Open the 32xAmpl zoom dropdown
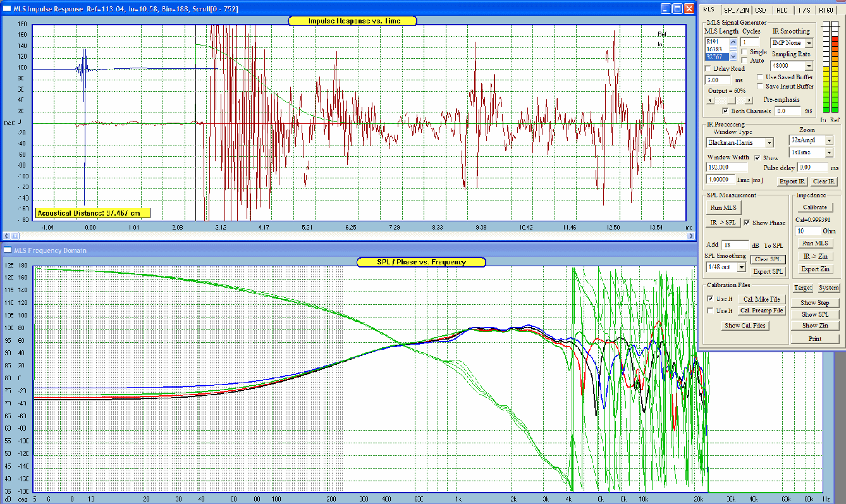 pos(829,140)
